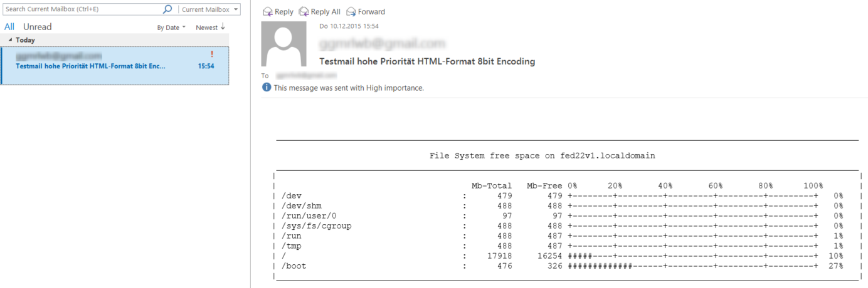Image resolution: width=868 pixels, height=288 pixels.
Task: Click the blurred sender email address in header
Action: pos(382,44)
